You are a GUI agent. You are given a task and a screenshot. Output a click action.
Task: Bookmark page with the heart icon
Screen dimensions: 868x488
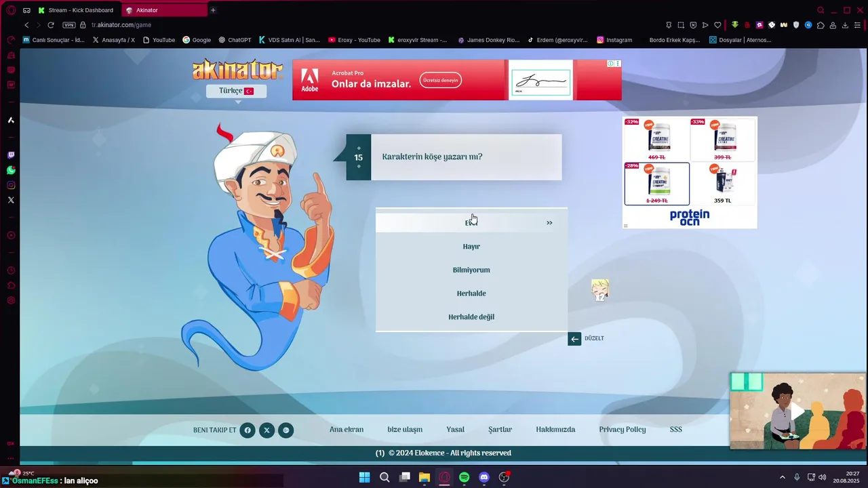(717, 25)
